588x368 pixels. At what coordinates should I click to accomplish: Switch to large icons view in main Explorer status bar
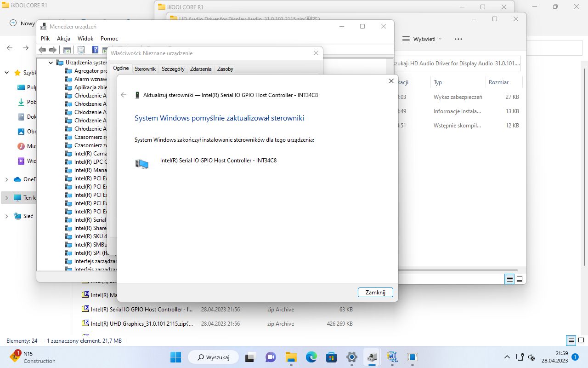click(x=581, y=341)
